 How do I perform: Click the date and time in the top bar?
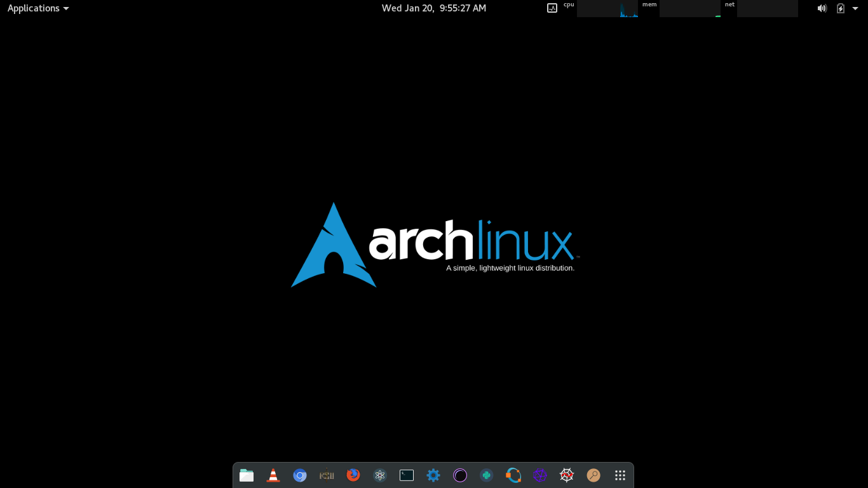(x=434, y=8)
